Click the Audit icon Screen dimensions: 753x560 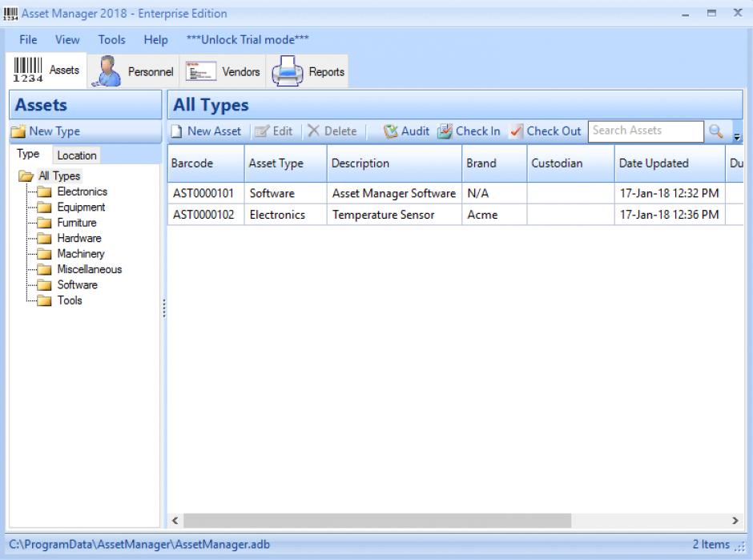coord(390,131)
